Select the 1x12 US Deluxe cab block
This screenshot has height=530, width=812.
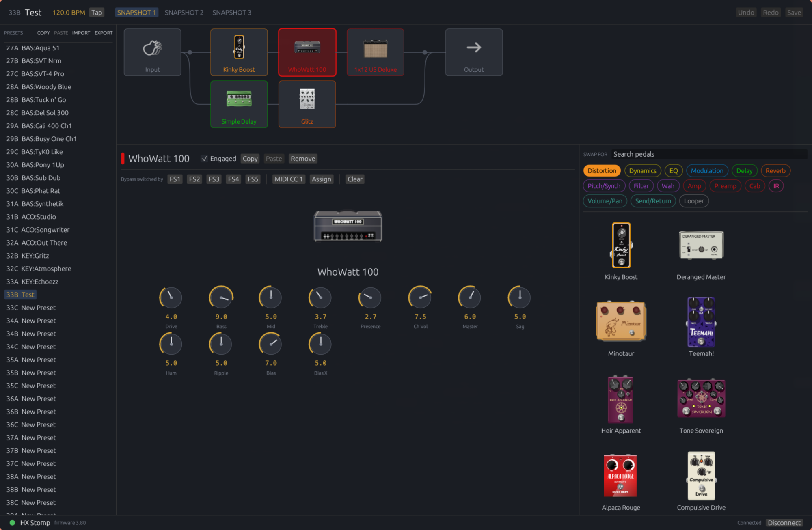376,52
